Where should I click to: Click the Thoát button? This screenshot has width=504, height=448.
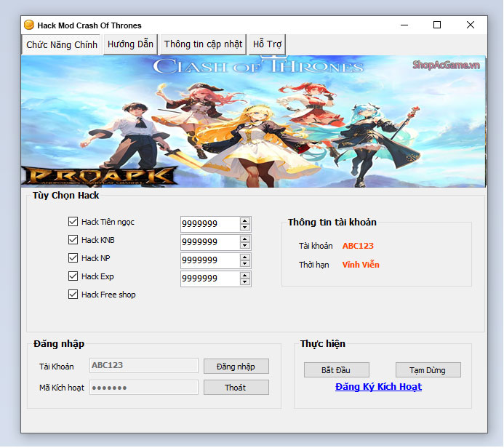point(236,388)
